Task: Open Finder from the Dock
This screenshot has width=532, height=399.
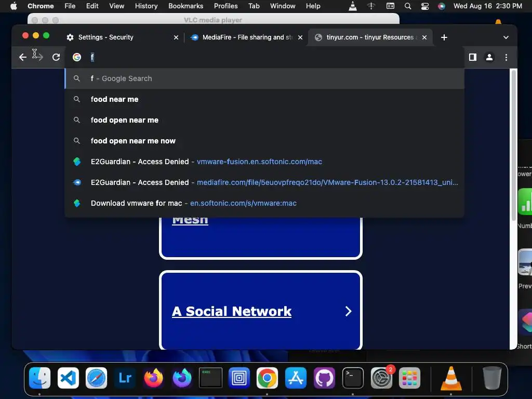Action: tap(39, 378)
